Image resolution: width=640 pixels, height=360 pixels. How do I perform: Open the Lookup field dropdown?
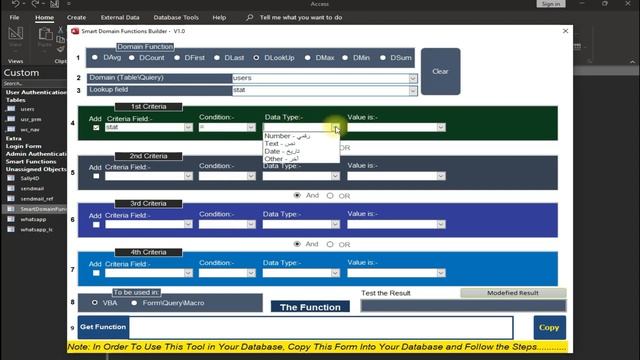[413, 90]
